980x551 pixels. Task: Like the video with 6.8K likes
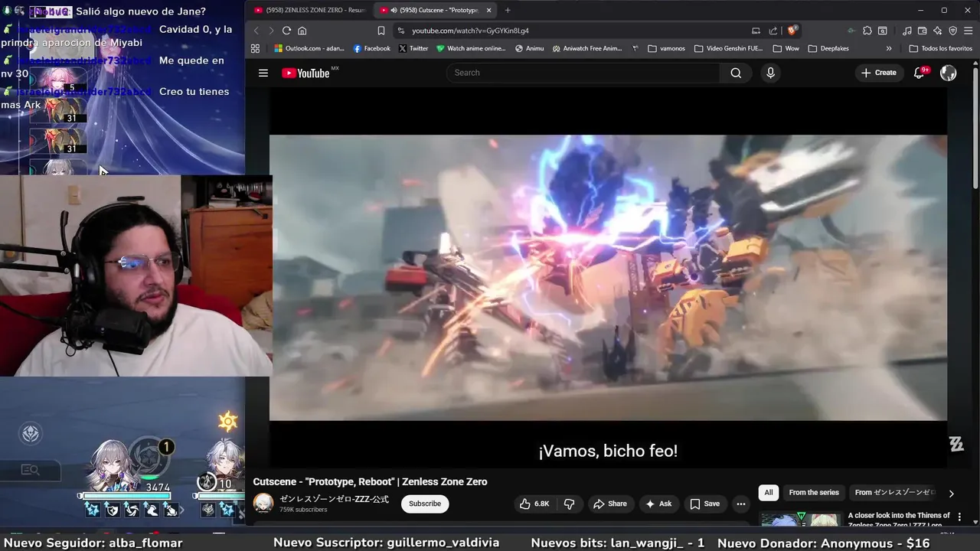(534, 504)
